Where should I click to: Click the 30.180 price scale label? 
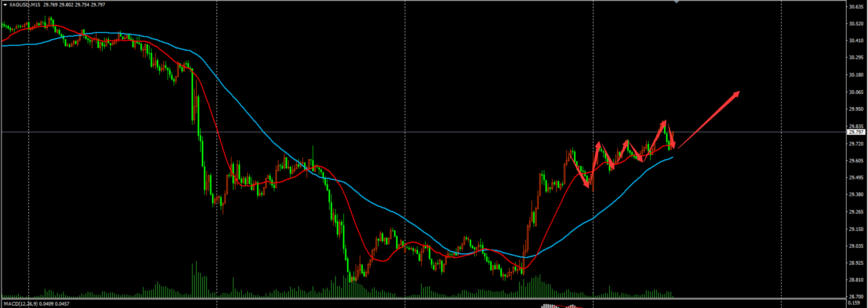click(856, 75)
